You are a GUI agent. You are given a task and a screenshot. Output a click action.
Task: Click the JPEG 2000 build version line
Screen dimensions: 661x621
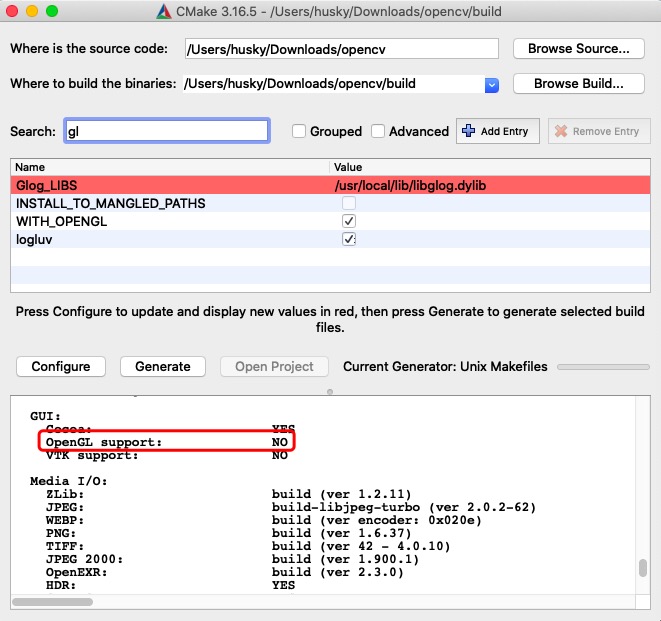coord(232,559)
